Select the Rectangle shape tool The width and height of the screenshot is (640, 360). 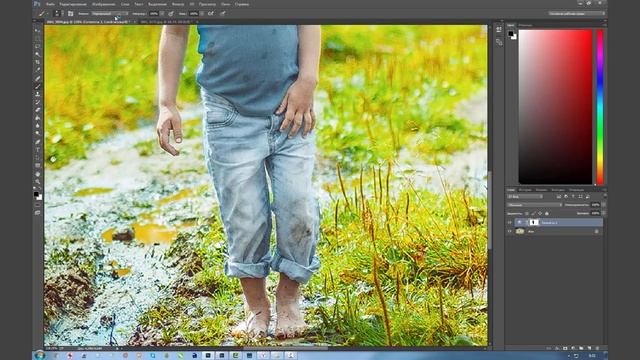click(38, 165)
